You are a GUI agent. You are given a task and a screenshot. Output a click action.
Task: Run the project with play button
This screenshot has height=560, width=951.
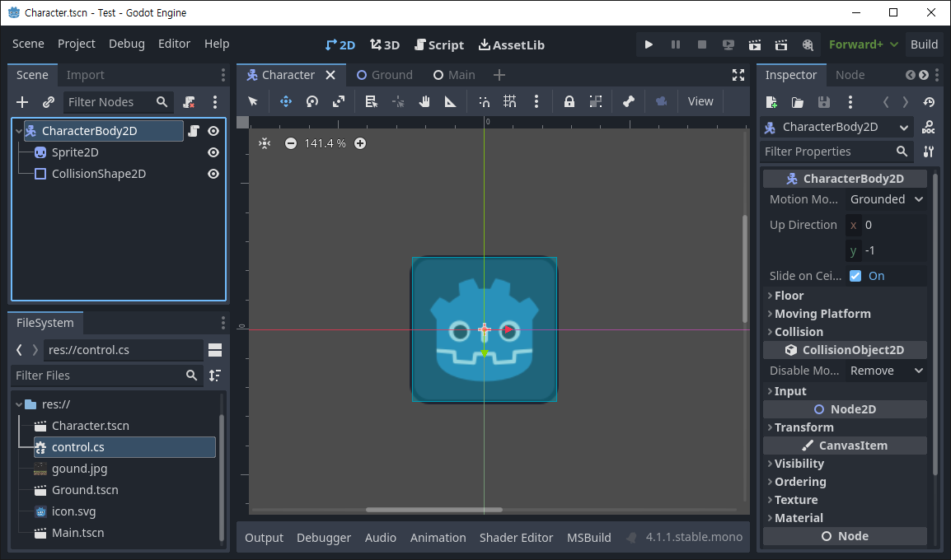tap(649, 44)
